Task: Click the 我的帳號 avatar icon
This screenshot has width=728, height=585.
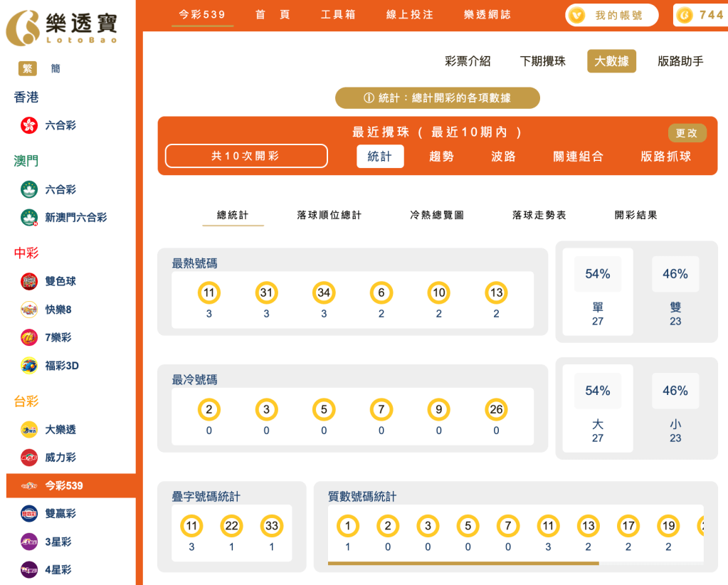Action: point(577,16)
